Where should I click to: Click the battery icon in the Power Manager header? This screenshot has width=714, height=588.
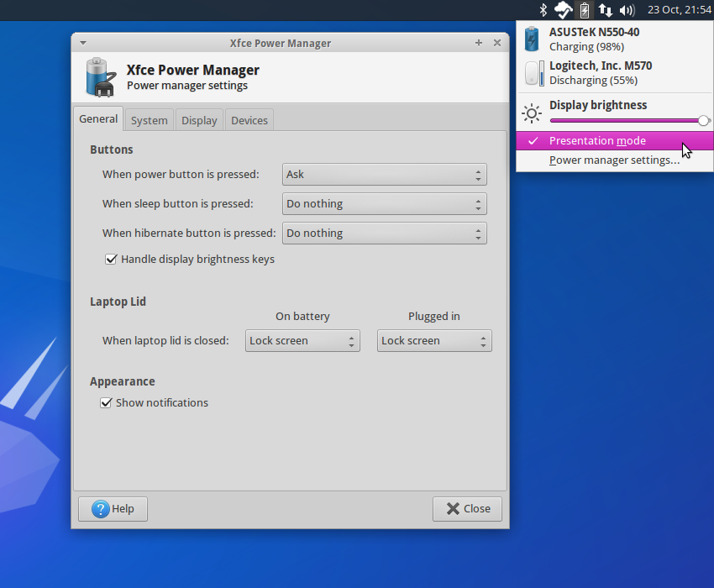click(99, 76)
